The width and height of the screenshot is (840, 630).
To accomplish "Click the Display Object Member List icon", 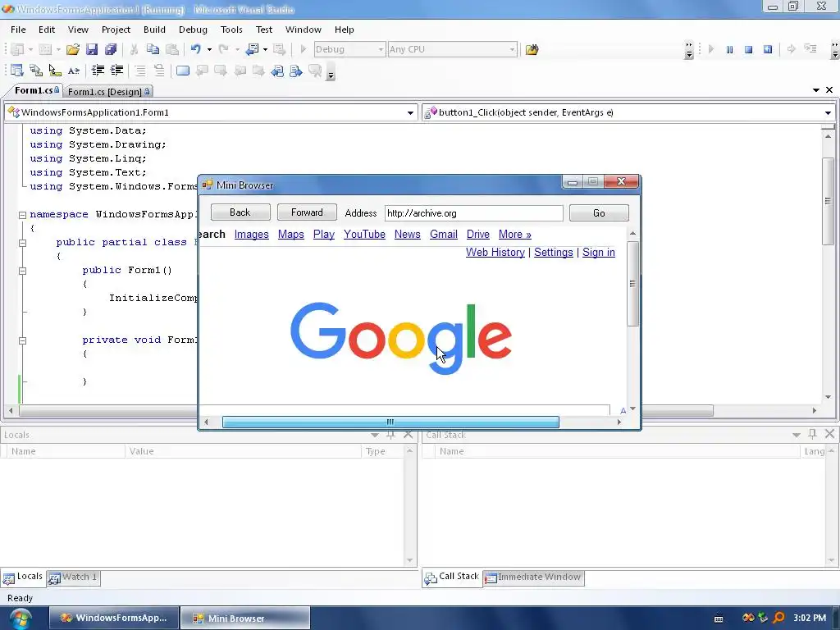I will [16, 71].
